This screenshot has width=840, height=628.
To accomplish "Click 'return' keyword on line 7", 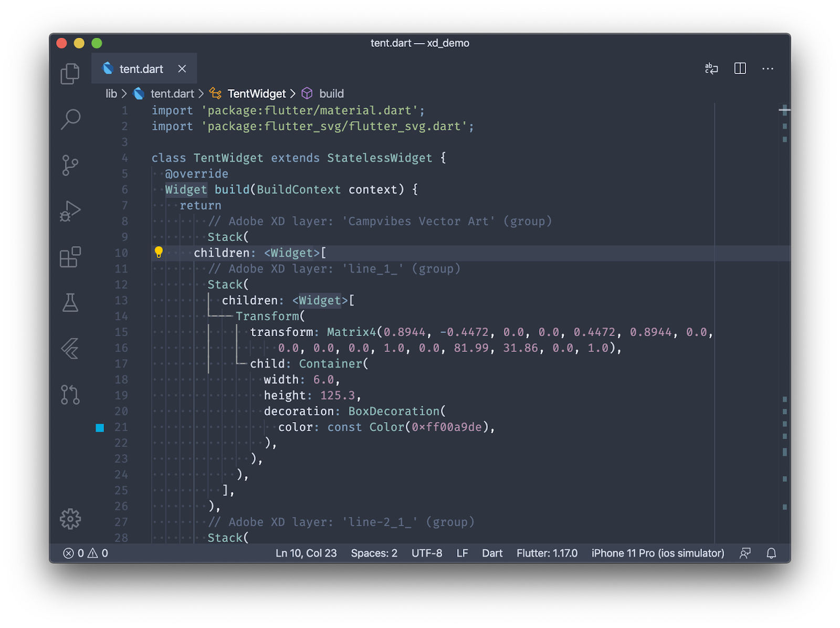I will [x=201, y=205].
